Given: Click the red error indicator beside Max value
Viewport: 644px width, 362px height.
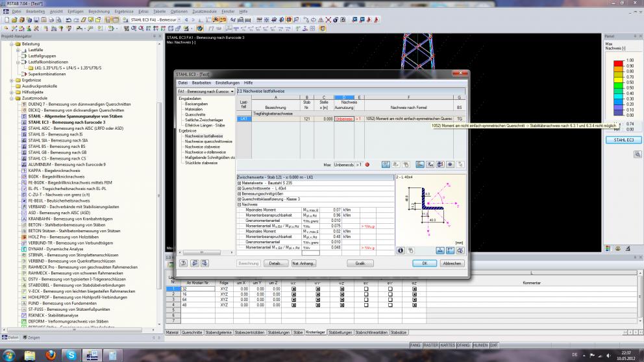Looking at the screenshot, I should coord(367,165).
